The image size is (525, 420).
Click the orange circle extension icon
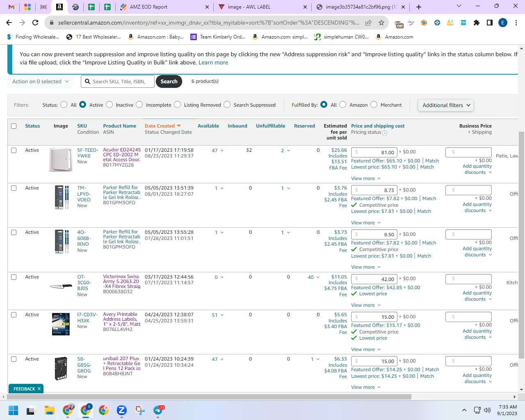point(424,23)
